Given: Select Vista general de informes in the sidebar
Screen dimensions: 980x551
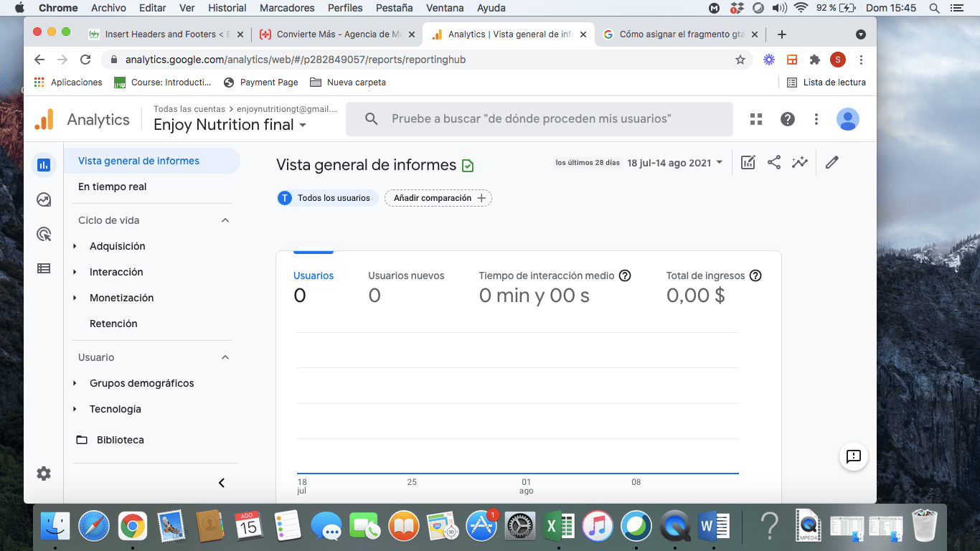Looking at the screenshot, I should pos(151,161).
